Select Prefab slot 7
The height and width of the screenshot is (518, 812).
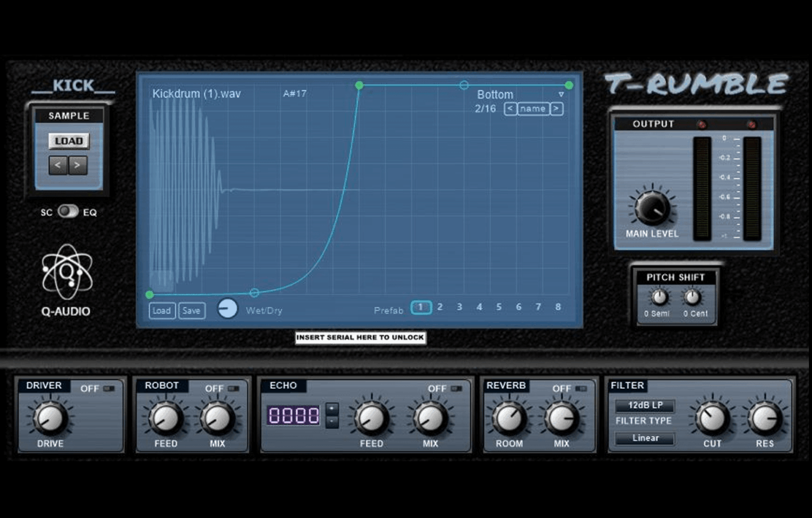tap(538, 307)
